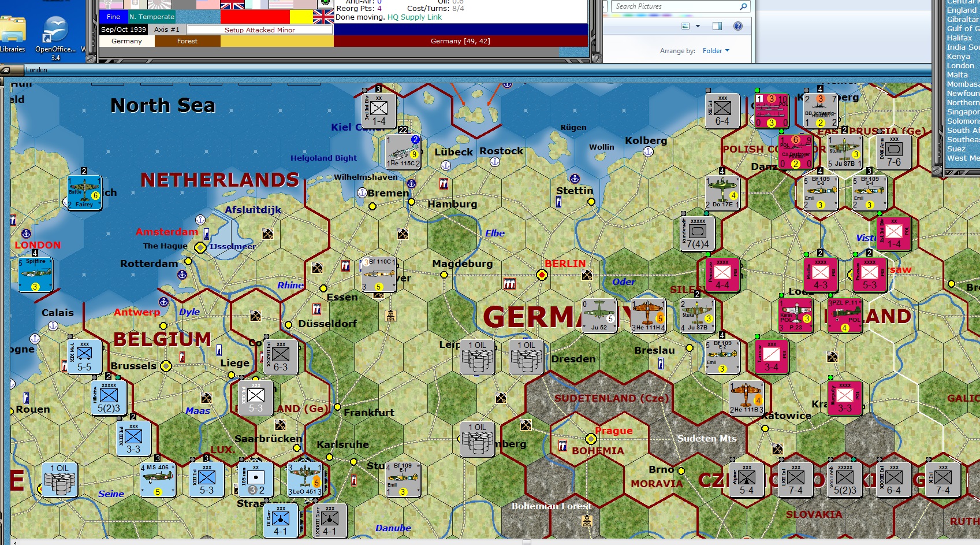Select the He 111B bomber counter
This screenshot has height=545, width=980.
pos(747,398)
